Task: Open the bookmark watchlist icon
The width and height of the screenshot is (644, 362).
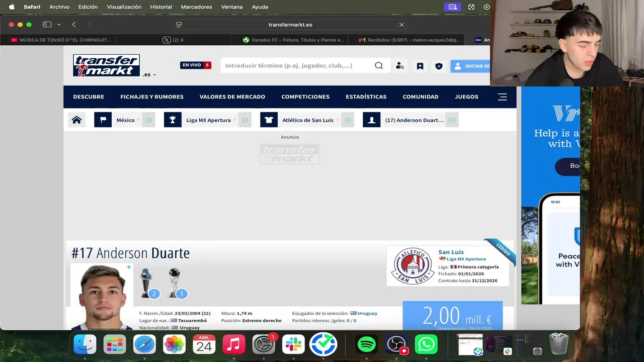Action: coord(420,66)
